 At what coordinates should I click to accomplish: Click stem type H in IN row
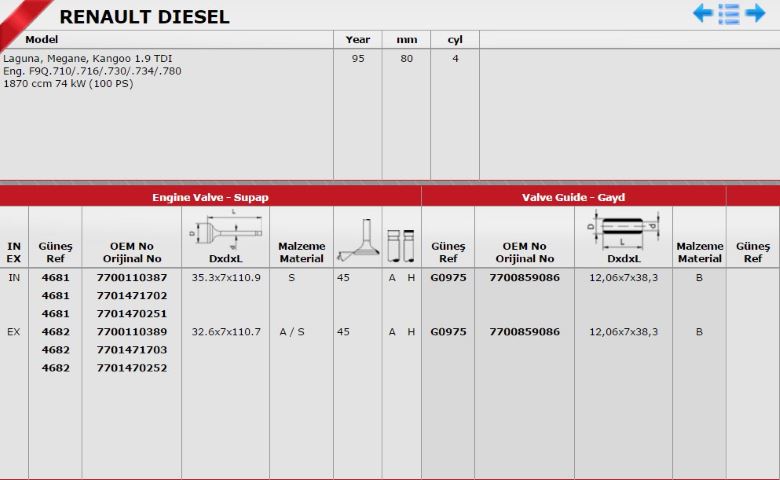point(411,277)
